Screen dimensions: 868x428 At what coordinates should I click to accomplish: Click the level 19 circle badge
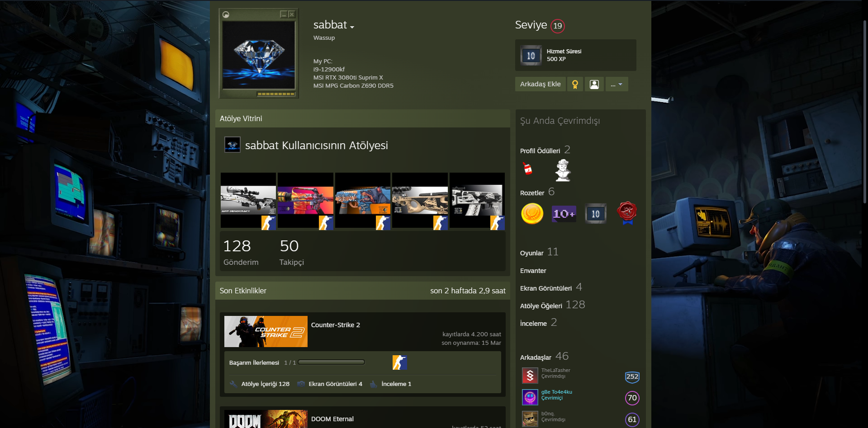coord(558,26)
